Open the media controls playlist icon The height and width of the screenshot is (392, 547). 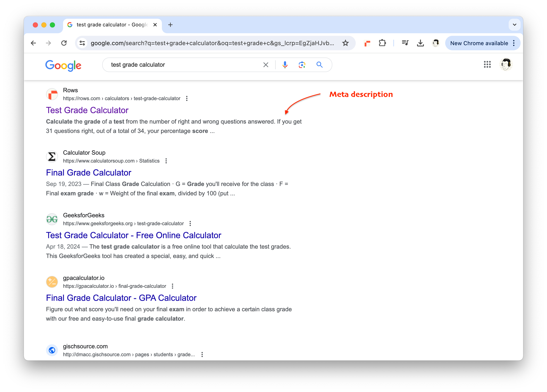pos(405,43)
